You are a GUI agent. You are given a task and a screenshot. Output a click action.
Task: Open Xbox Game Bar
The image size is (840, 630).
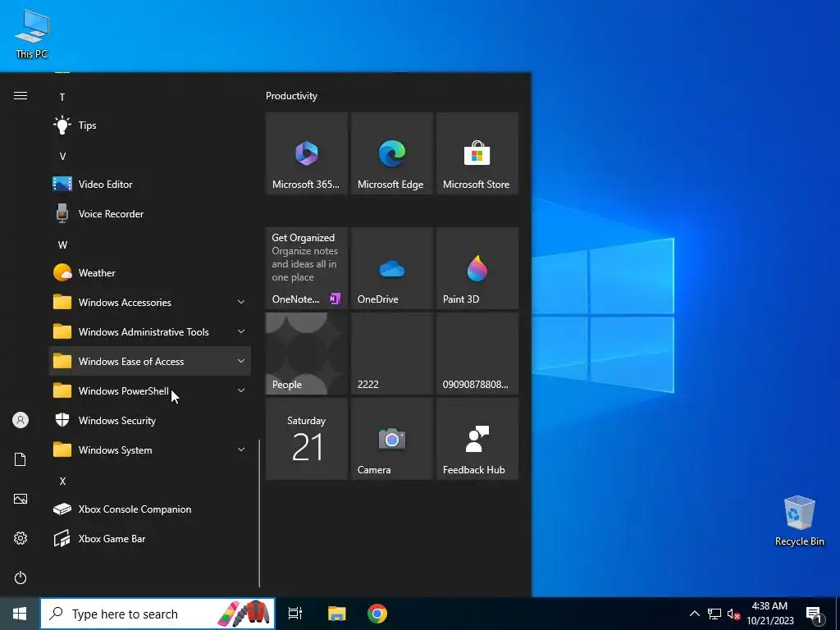click(x=149, y=538)
